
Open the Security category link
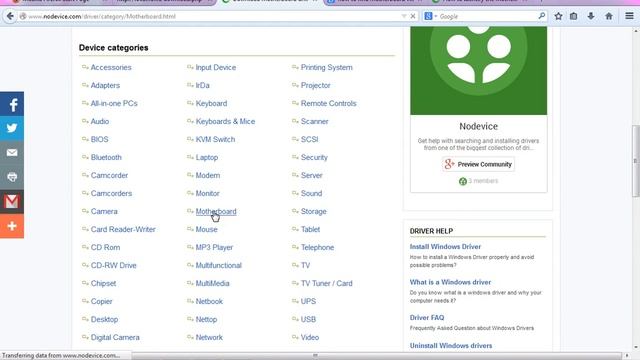click(x=314, y=157)
